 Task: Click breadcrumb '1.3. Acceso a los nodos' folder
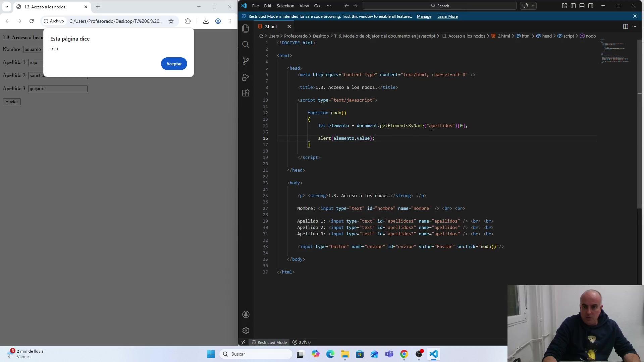click(x=463, y=36)
